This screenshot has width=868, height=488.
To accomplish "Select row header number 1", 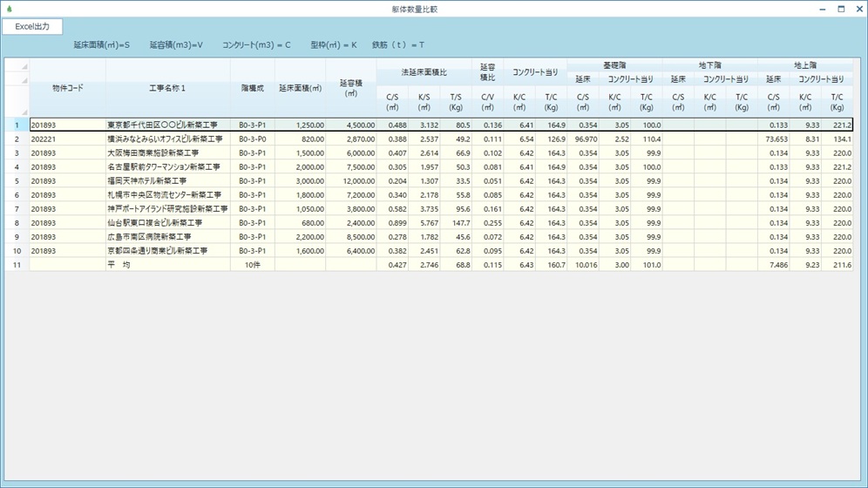I will coord(17,125).
